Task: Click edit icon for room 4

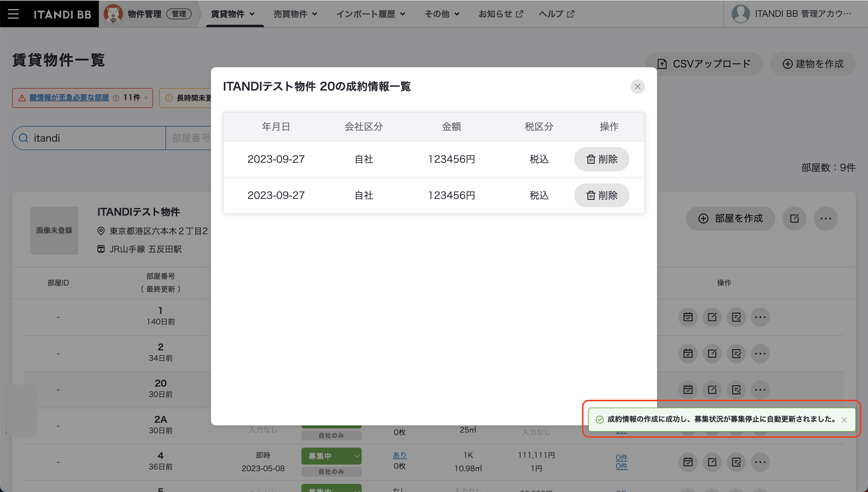Action: pyautogui.click(x=712, y=462)
